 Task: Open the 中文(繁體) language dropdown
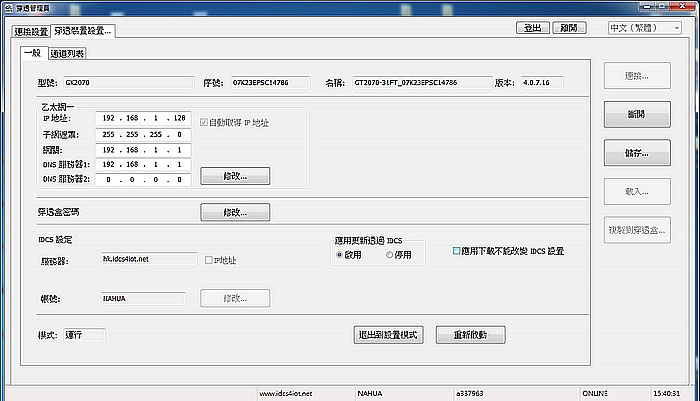[644, 28]
